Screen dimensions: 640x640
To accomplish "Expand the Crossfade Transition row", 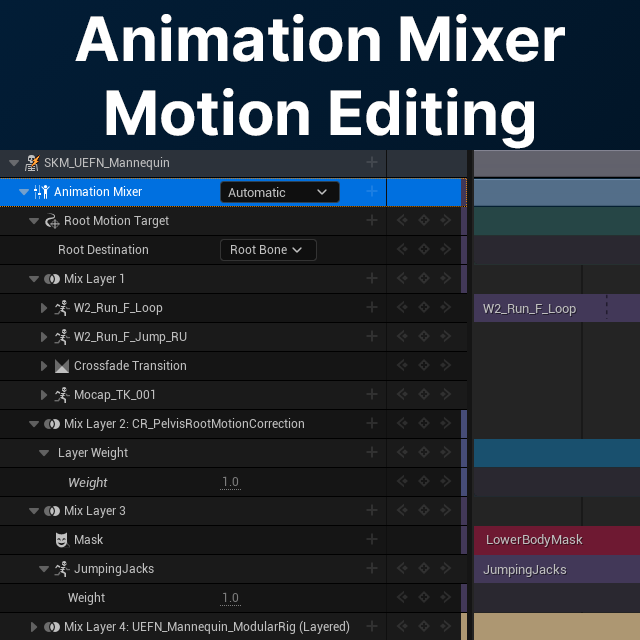I will (x=44, y=366).
